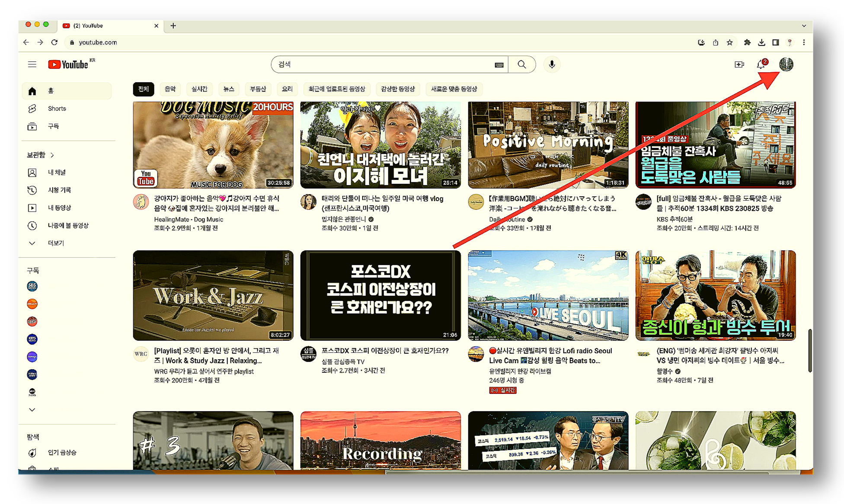The height and width of the screenshot is (504, 844).
Task: Open the SBS subscription channel icon
Action: pos(32,286)
